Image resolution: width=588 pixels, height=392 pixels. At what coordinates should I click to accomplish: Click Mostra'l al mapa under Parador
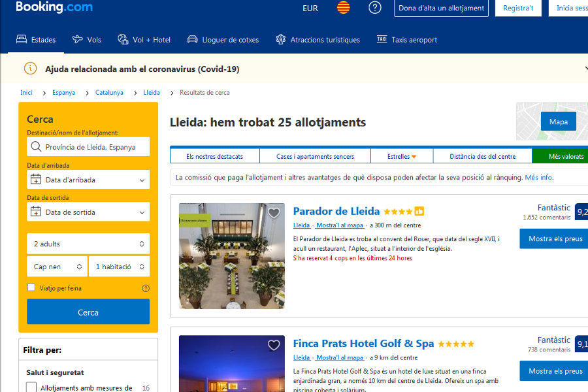click(340, 225)
